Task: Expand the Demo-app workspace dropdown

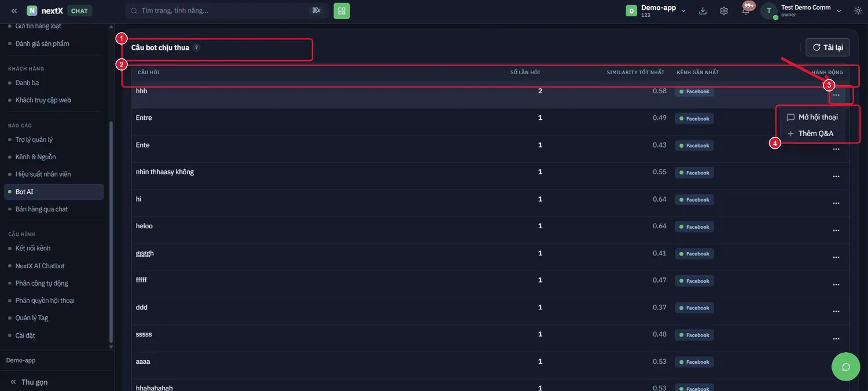Action: click(x=656, y=10)
